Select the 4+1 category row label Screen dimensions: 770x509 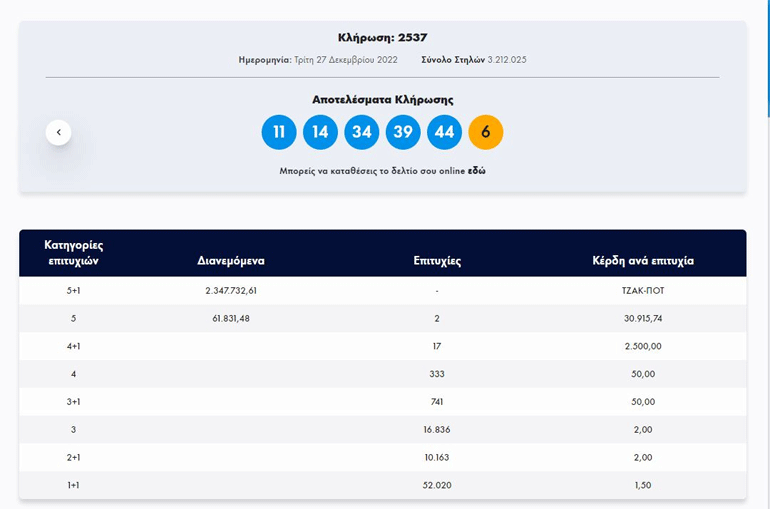pyautogui.click(x=74, y=346)
